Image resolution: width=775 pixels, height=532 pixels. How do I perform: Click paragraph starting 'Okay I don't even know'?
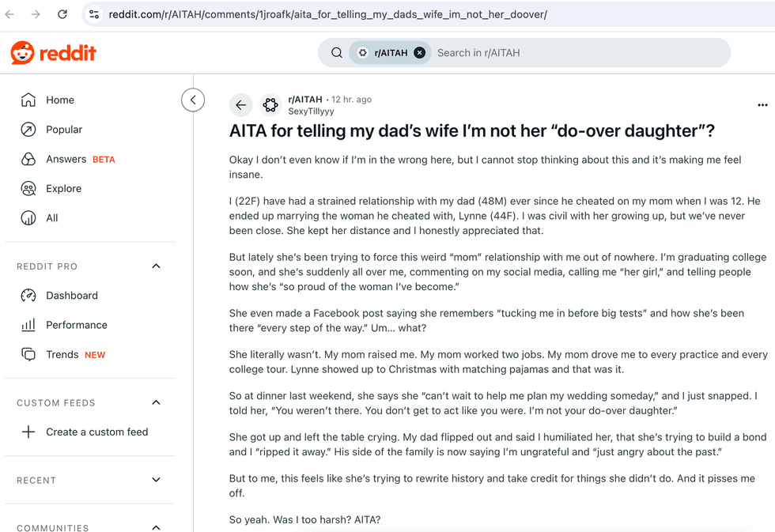coord(485,167)
